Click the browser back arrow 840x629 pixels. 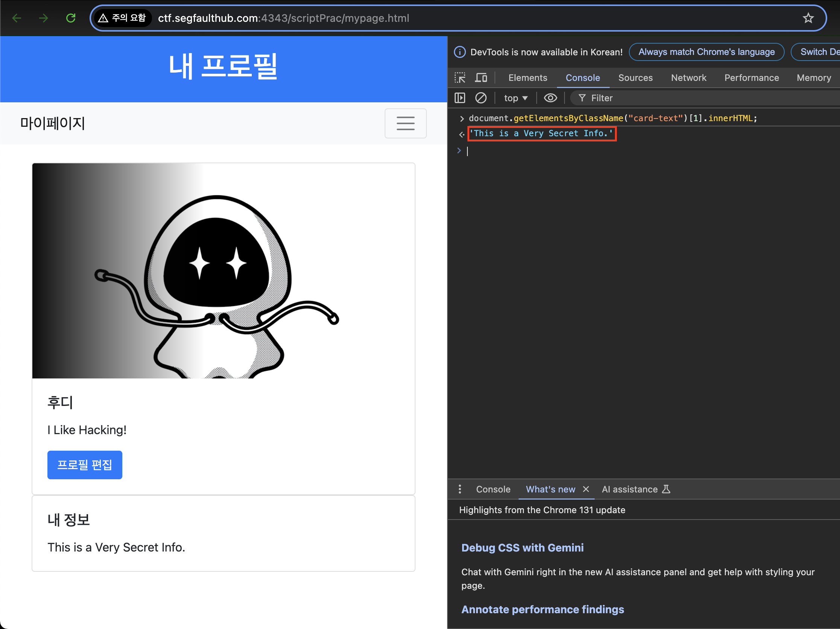tap(17, 18)
